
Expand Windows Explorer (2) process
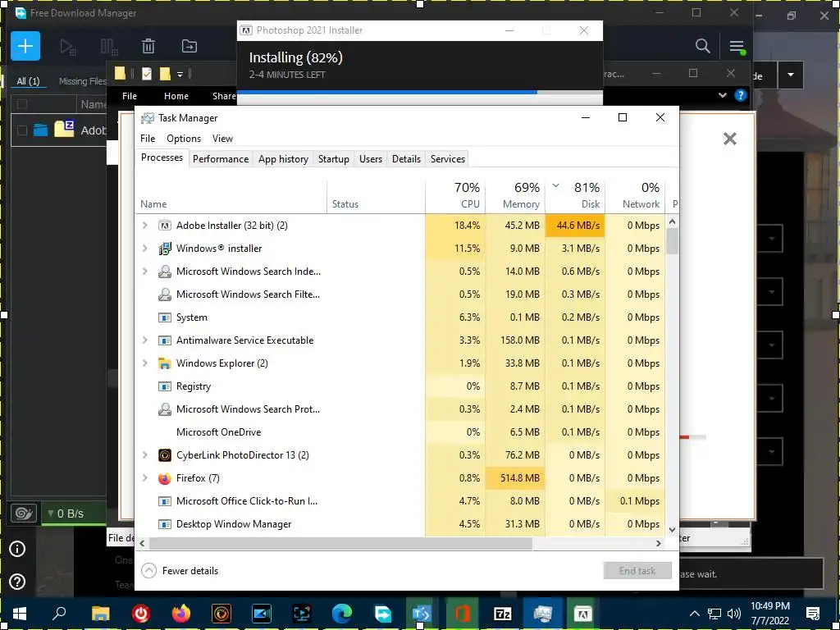(x=144, y=363)
